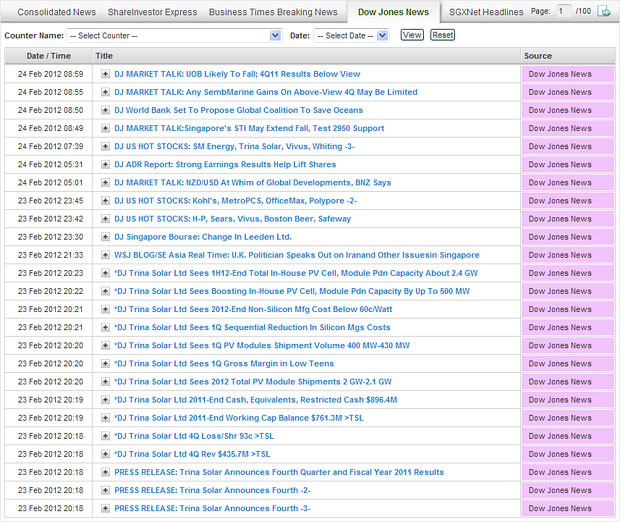Open ADR Report Strong Earnings link
The image size is (620, 522).
click(x=225, y=165)
